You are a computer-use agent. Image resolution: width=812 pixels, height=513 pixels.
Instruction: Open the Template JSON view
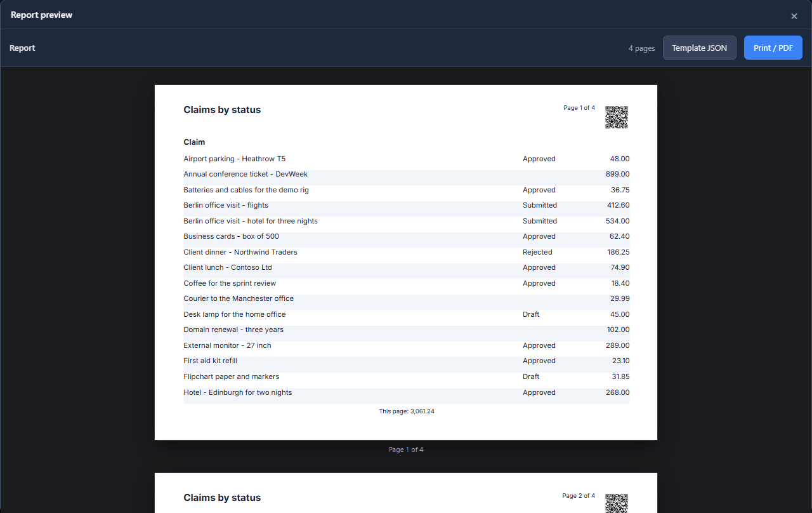click(700, 48)
